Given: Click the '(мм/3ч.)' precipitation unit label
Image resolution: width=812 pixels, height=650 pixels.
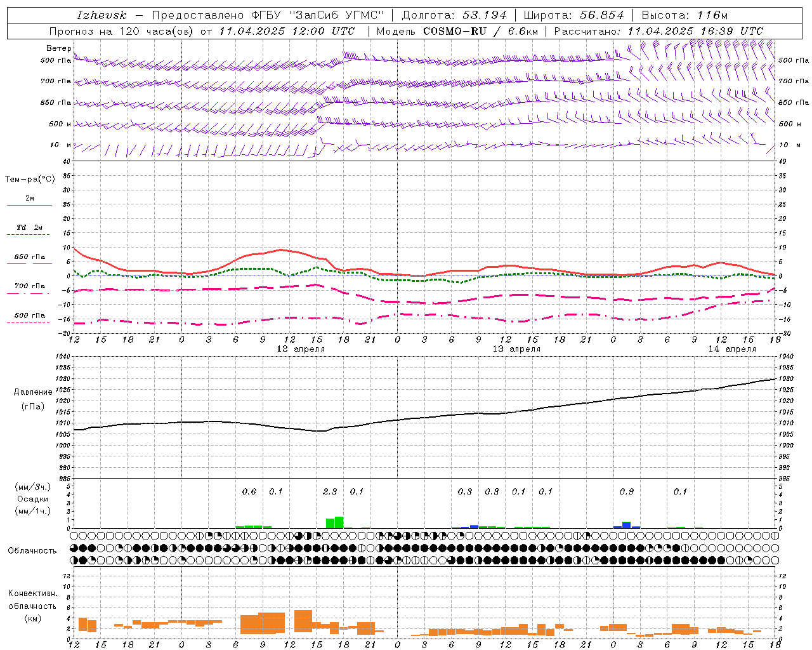Looking at the screenshot, I should 33,487.
